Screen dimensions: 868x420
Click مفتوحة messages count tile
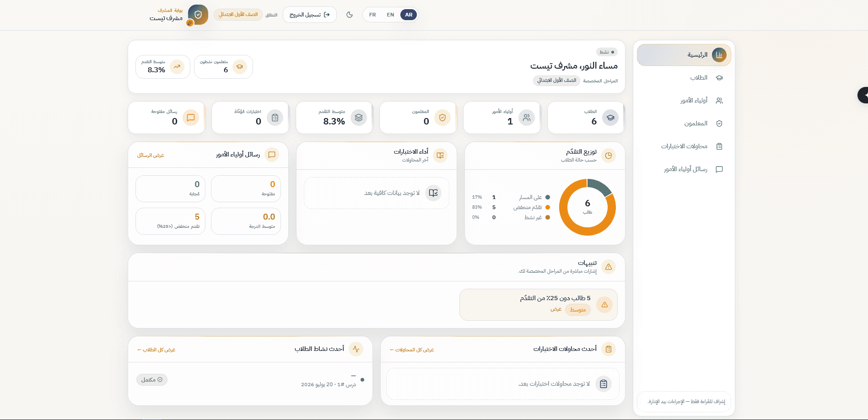click(x=246, y=188)
